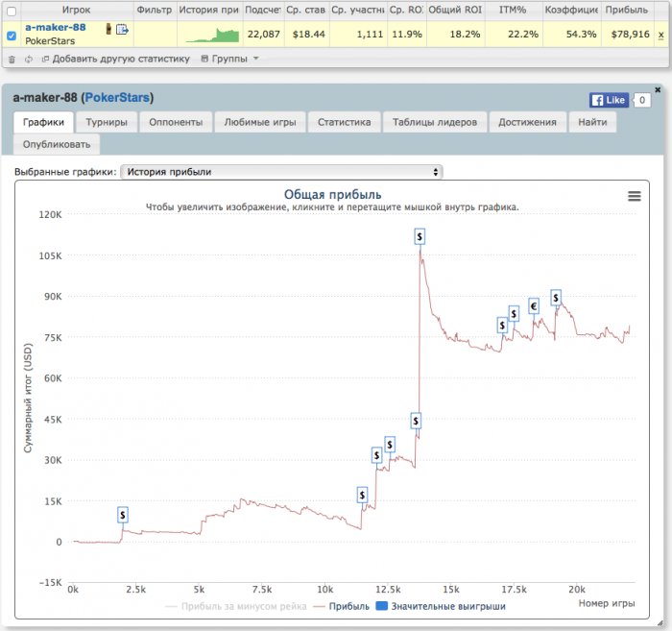Click the highest dollar marker near 110K
This screenshot has height=631, width=672.
coord(420,235)
